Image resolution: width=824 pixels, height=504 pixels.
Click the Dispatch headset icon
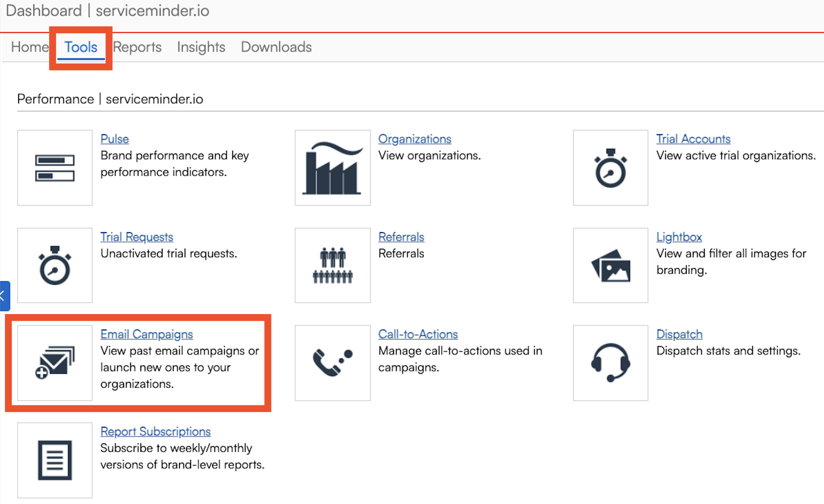pos(610,363)
